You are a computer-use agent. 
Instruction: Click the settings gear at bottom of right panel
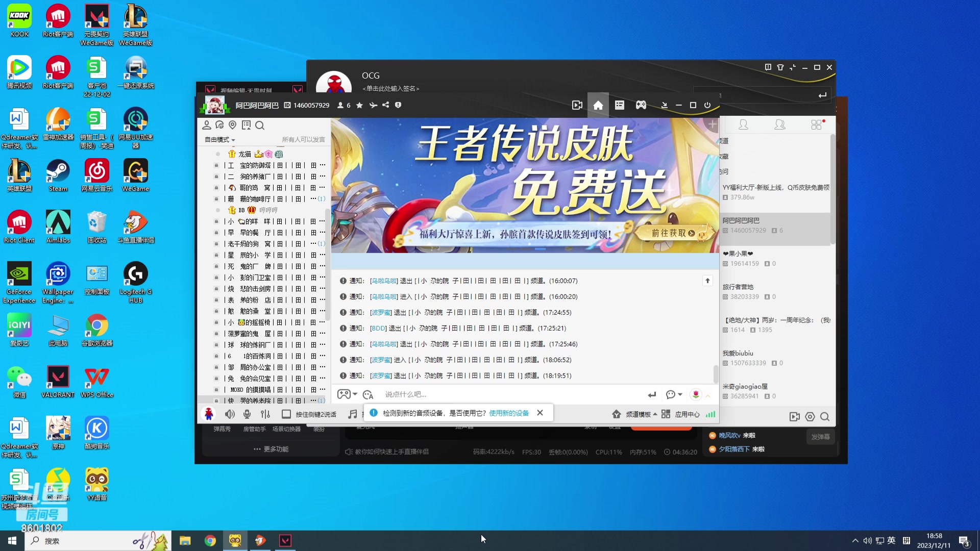pyautogui.click(x=810, y=417)
